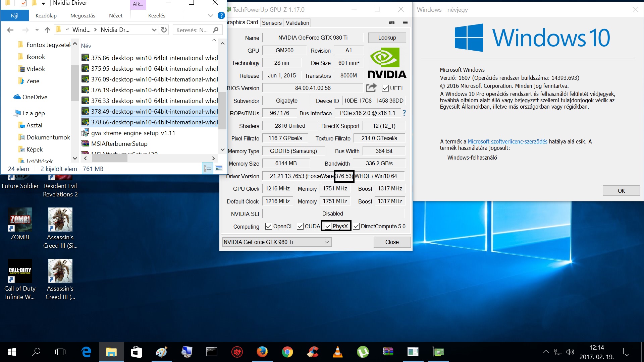Click the Explorer back arrow
644x362 pixels.
10,30
